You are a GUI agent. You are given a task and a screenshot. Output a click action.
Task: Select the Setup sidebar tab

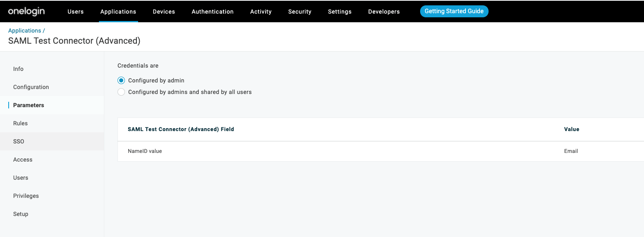pyautogui.click(x=52, y=214)
